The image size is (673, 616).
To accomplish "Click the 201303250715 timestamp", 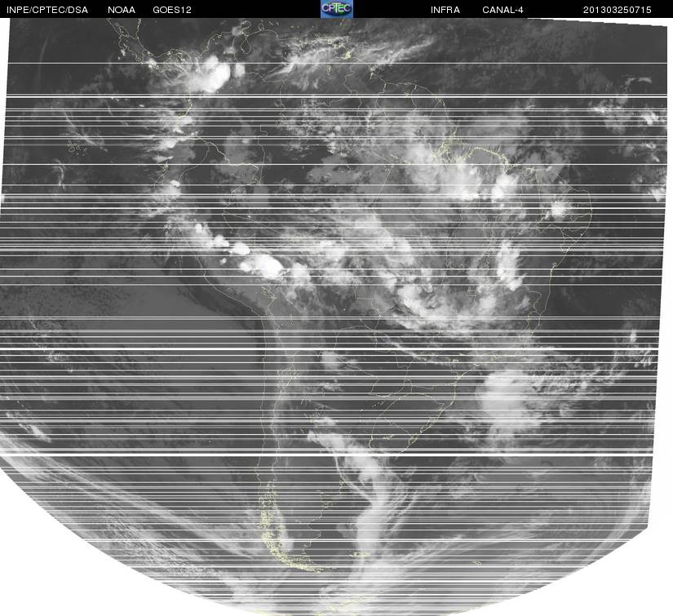I will (617, 10).
